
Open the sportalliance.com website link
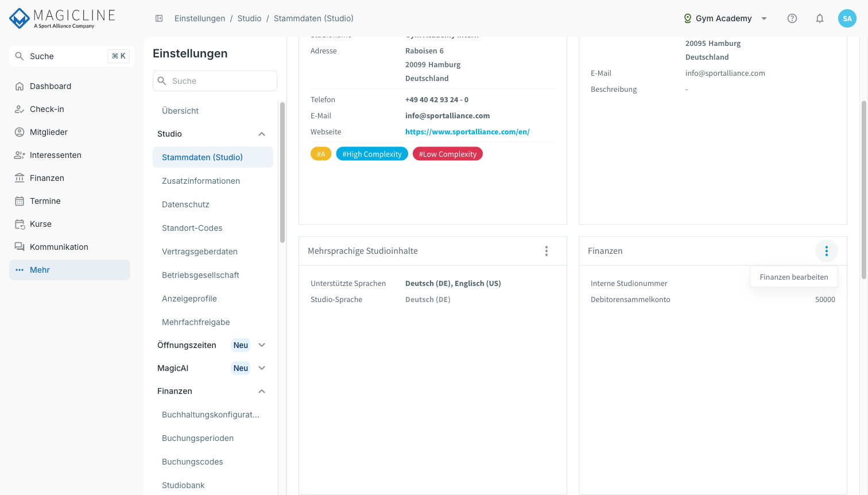coord(467,132)
